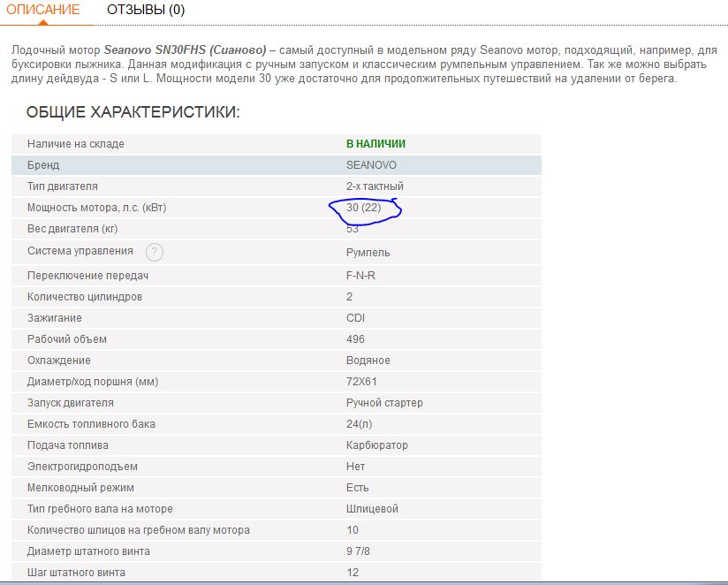This screenshot has width=728, height=585.
Task: Select the highlighted Бренд row label
Action: pyautogui.click(x=43, y=165)
